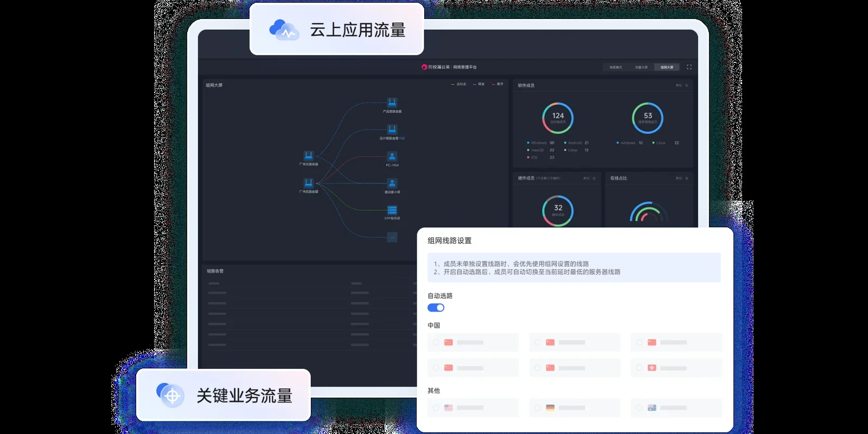Click the 53 server members donut chart

[648, 118]
